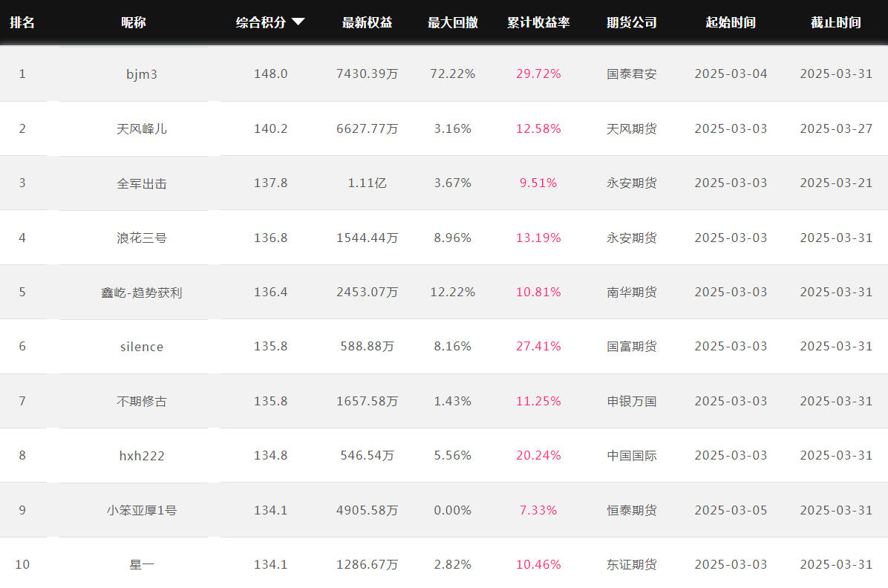Select futures company 东证期货
888x588 pixels.
631,564
